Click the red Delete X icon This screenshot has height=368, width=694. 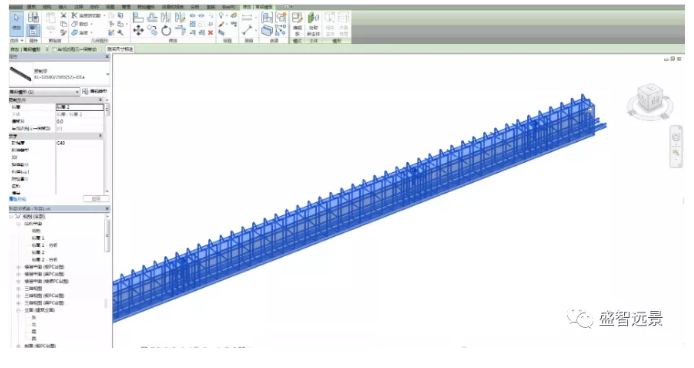coord(211,32)
